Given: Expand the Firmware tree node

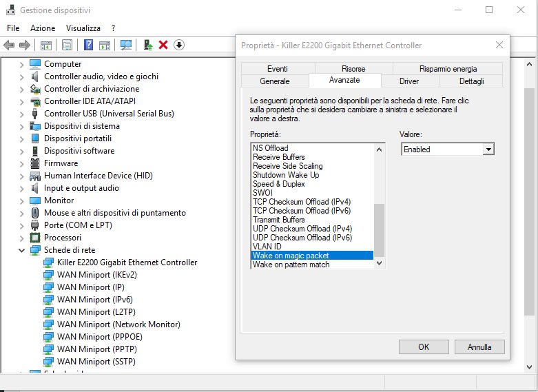Looking at the screenshot, I should point(21,163).
